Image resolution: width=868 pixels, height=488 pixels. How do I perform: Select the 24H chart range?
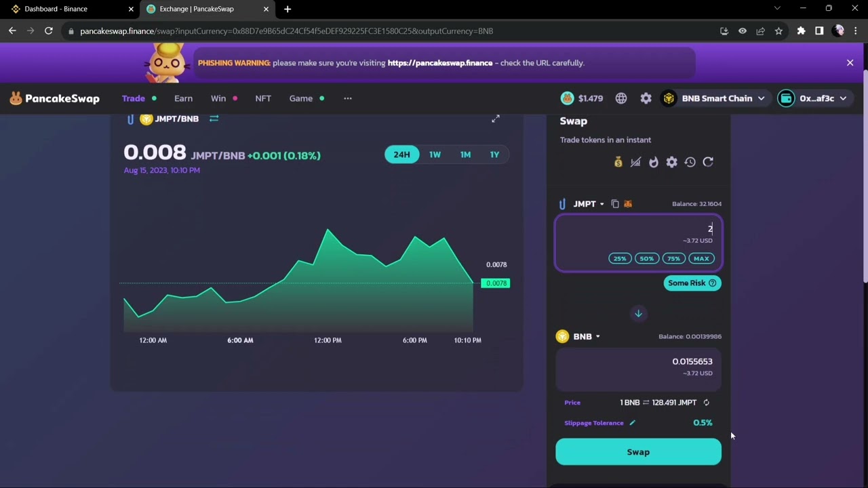coord(401,155)
